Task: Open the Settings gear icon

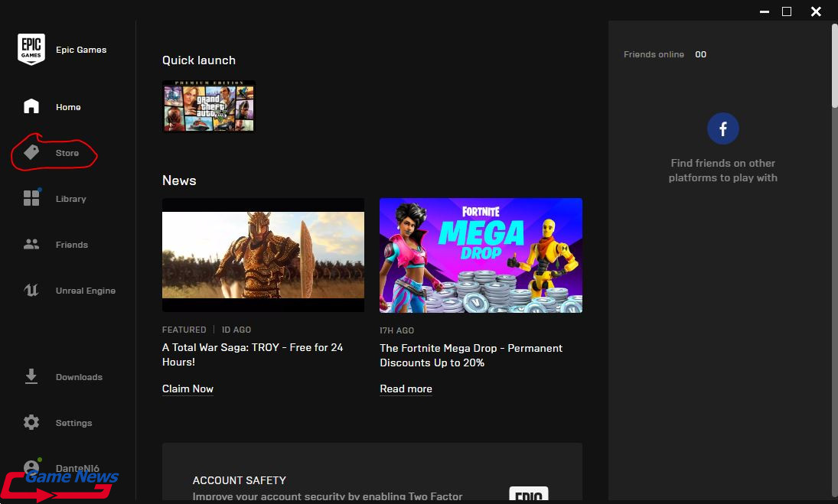Action: click(31, 423)
